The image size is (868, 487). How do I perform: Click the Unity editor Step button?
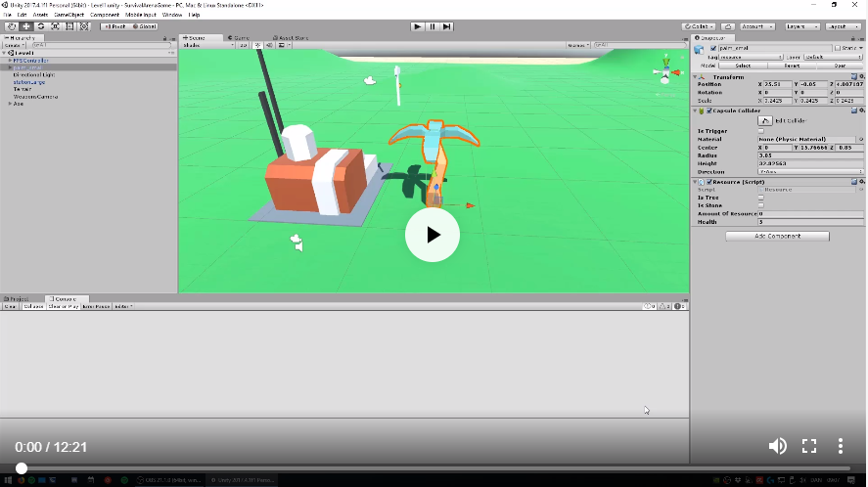[447, 26]
